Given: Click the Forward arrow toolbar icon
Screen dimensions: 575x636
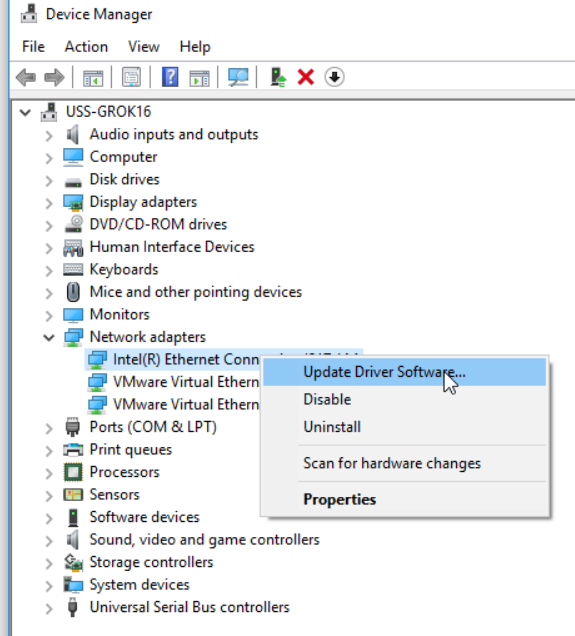Looking at the screenshot, I should pos(54,77).
